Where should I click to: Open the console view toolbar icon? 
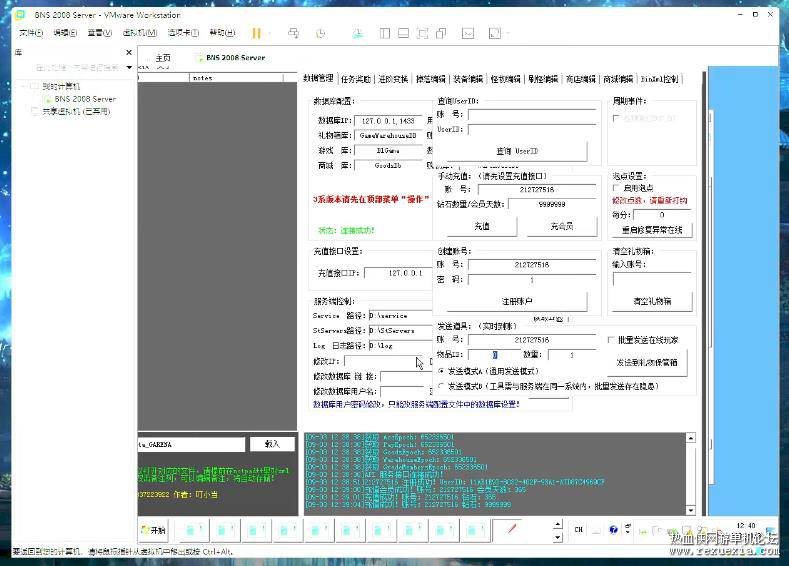click(468, 33)
